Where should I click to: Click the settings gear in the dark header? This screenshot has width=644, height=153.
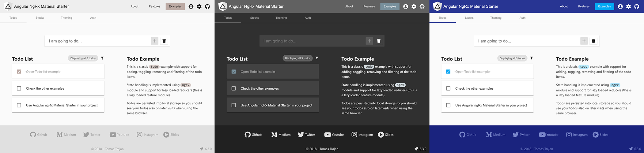coord(414,6)
